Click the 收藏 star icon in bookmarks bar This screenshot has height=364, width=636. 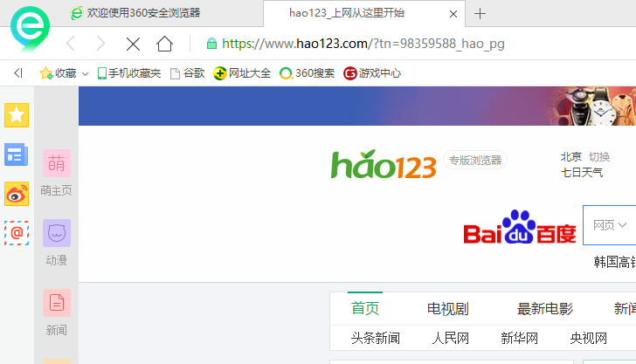tap(45, 73)
